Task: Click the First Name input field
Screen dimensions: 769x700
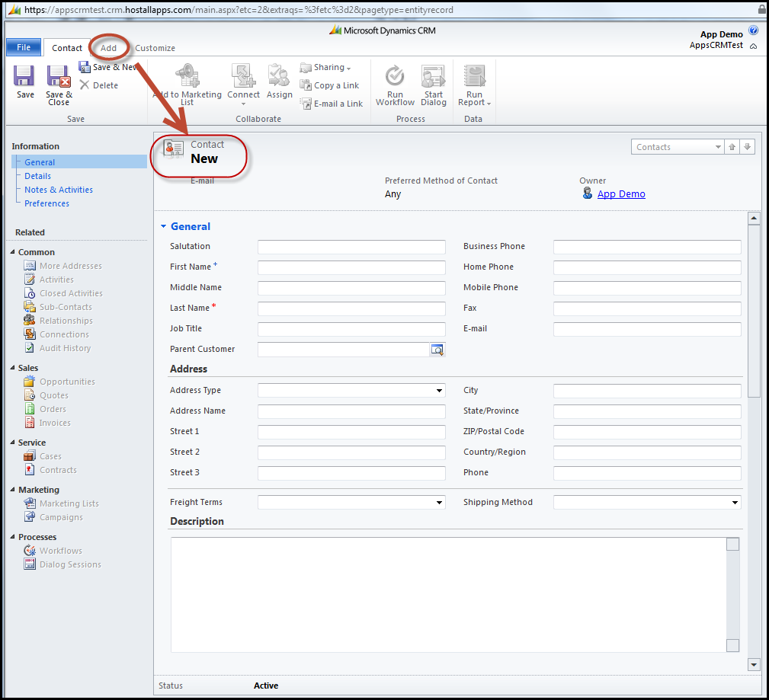Action: click(x=351, y=267)
